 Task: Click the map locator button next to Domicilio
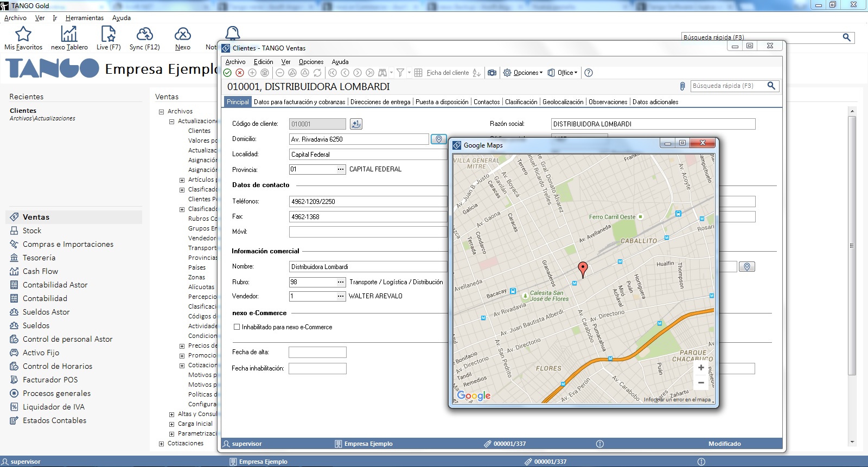(x=439, y=139)
